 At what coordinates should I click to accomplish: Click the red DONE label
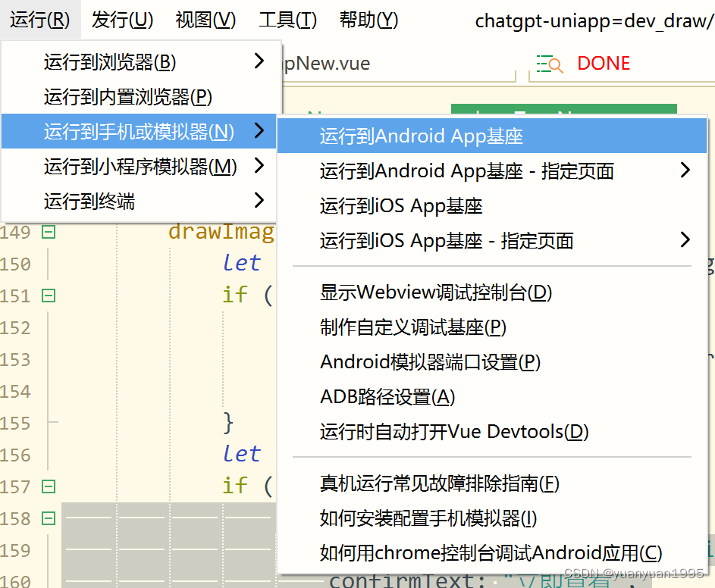604,63
